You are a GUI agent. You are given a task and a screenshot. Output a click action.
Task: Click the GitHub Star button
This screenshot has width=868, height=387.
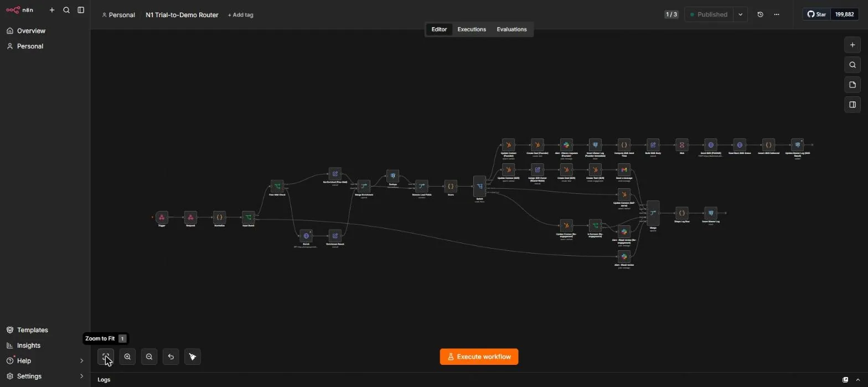pos(817,14)
